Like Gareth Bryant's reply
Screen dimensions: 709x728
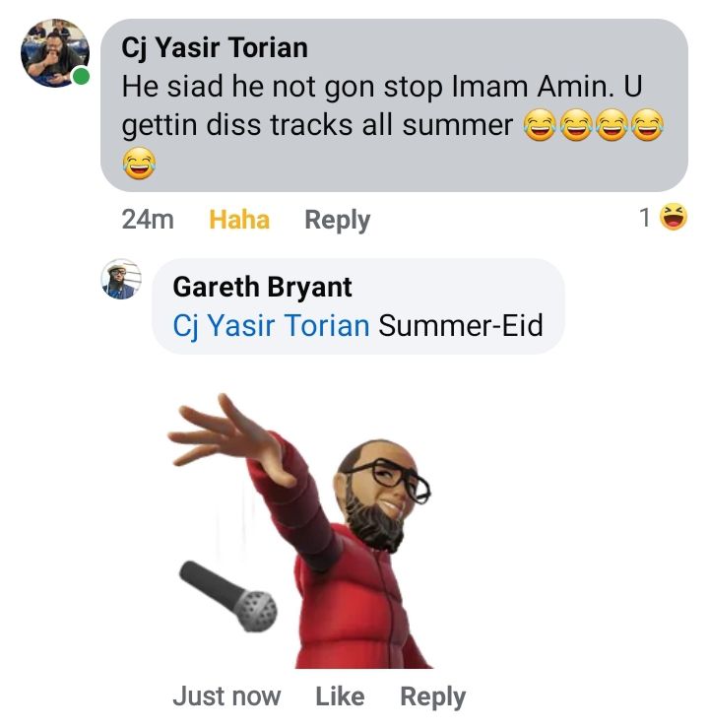(340, 696)
